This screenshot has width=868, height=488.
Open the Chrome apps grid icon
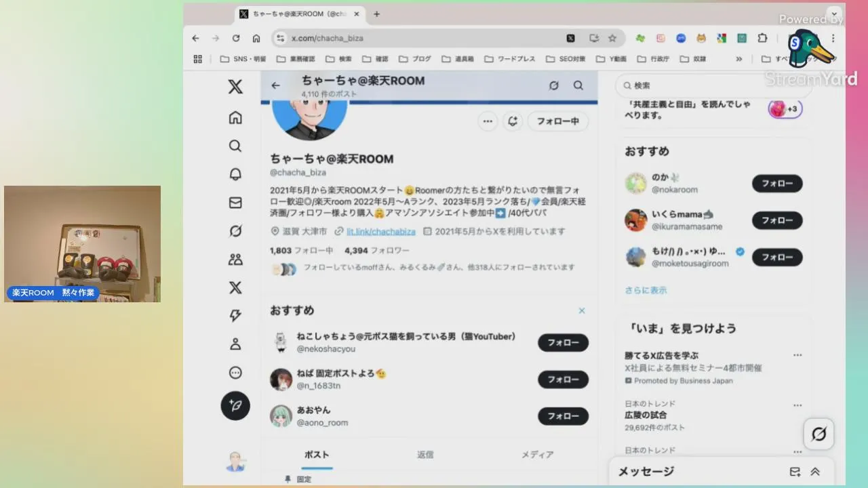coord(198,59)
